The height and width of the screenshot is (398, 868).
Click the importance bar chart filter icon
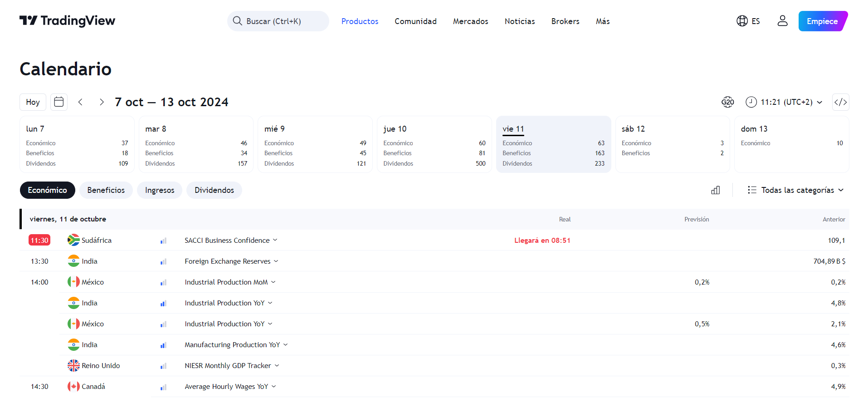click(x=716, y=190)
